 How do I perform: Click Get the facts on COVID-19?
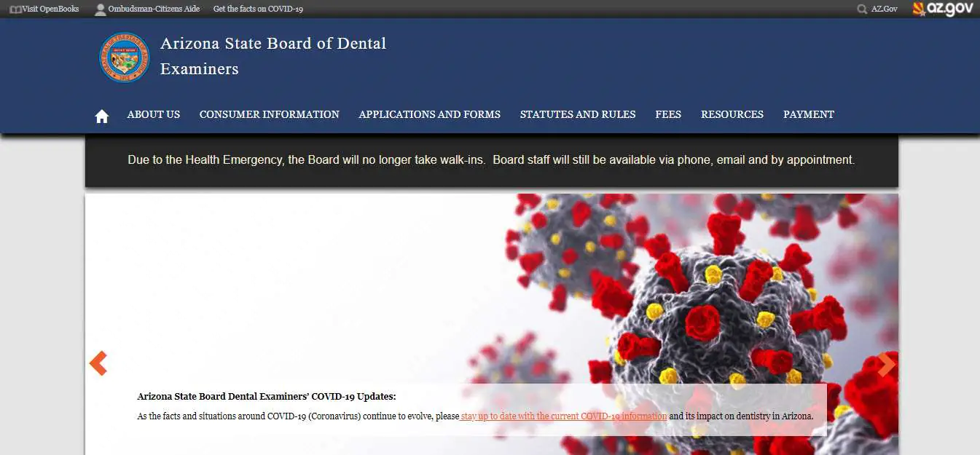coord(258,9)
